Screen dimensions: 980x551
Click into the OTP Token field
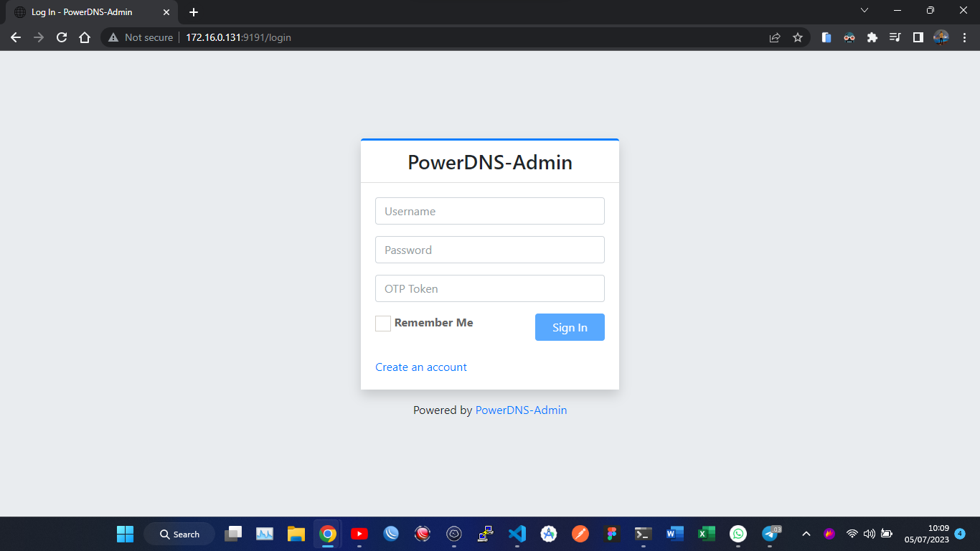pos(490,289)
